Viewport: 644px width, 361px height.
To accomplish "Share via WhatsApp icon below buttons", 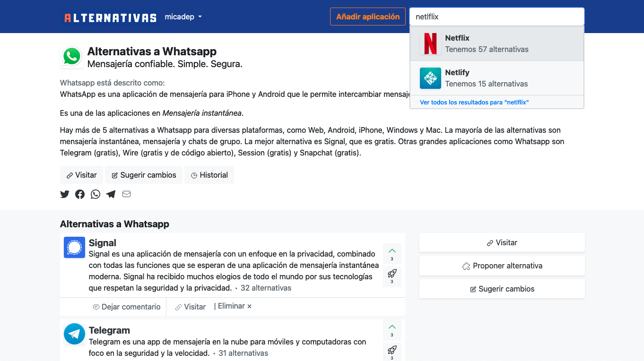I will click(x=96, y=194).
